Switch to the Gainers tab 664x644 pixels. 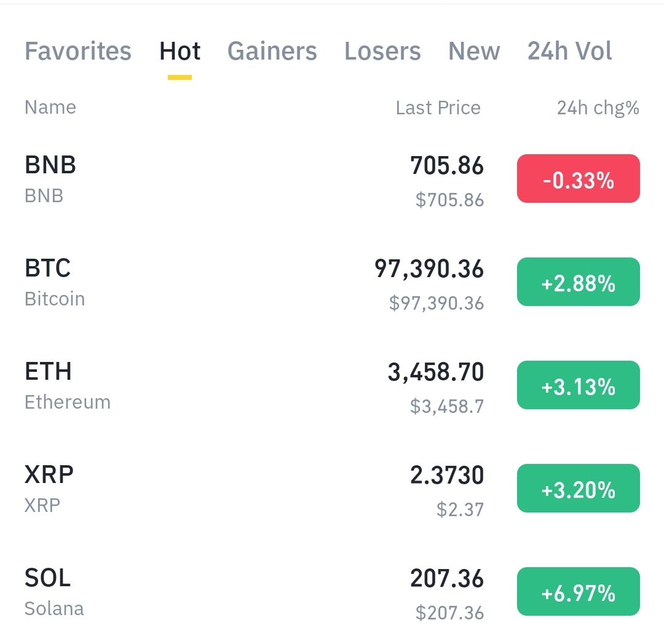point(272,52)
